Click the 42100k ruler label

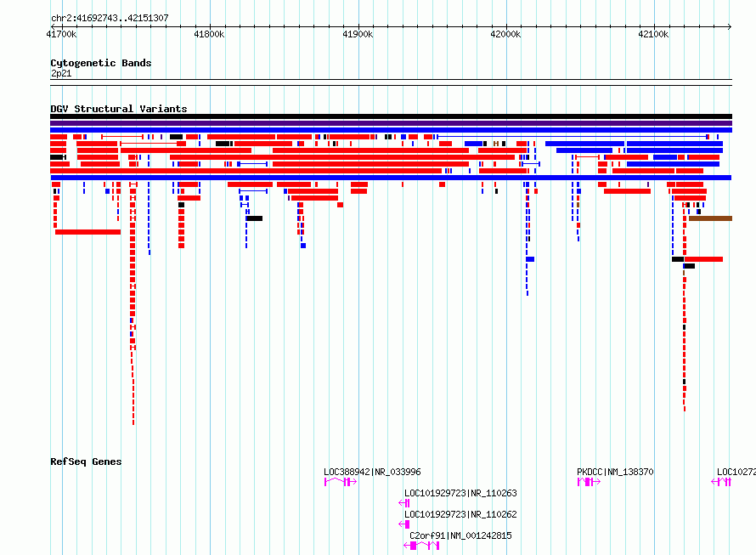(x=653, y=34)
